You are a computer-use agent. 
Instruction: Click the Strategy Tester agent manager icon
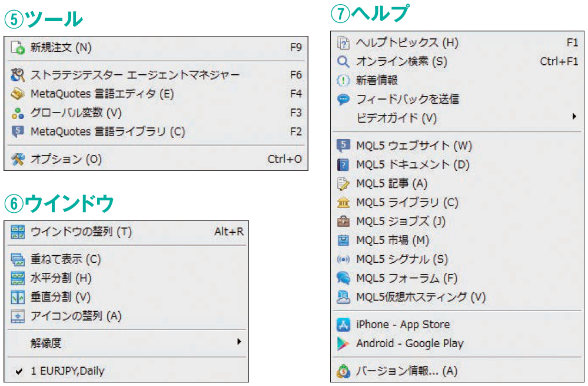(18, 75)
